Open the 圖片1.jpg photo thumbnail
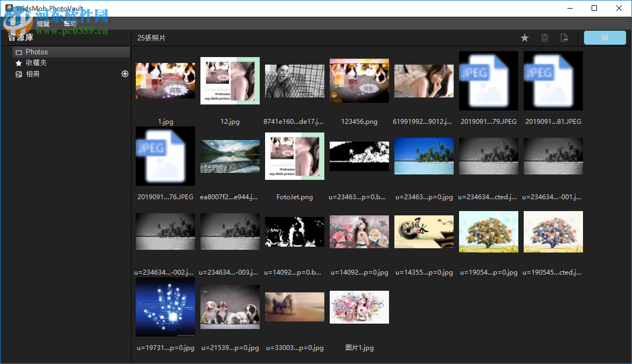Screen dimensions: 632x364 (x=359, y=307)
